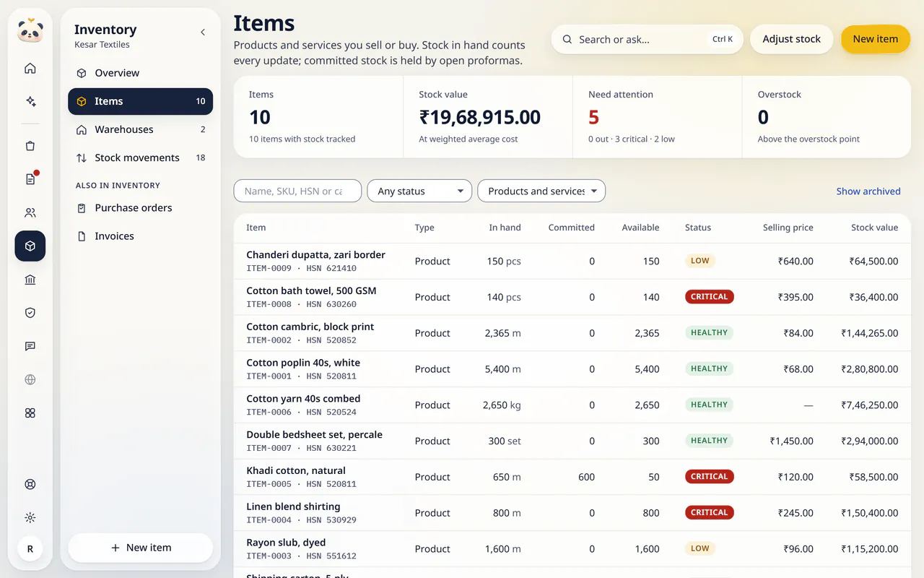This screenshot has width=924, height=578.
Task: Select the active inventory cube rail icon
Action: (30, 246)
